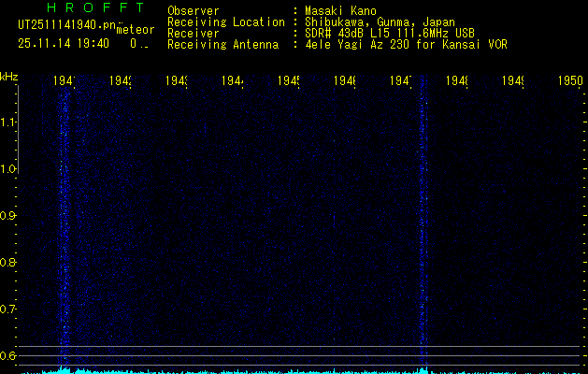Click the HROFFT title text
Screen dimensions: 588x374
[x=95, y=7]
